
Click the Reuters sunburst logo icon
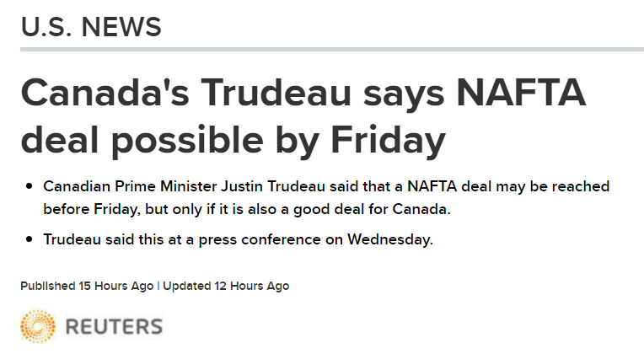coord(37,326)
